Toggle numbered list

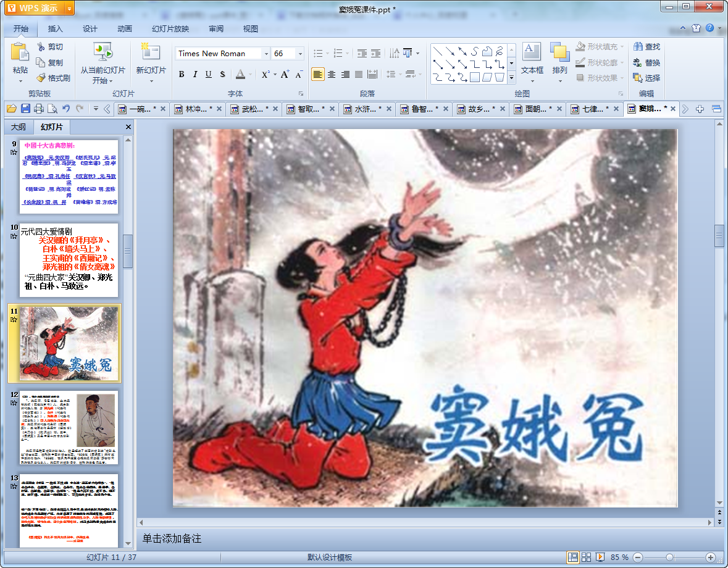pyautogui.click(x=338, y=53)
